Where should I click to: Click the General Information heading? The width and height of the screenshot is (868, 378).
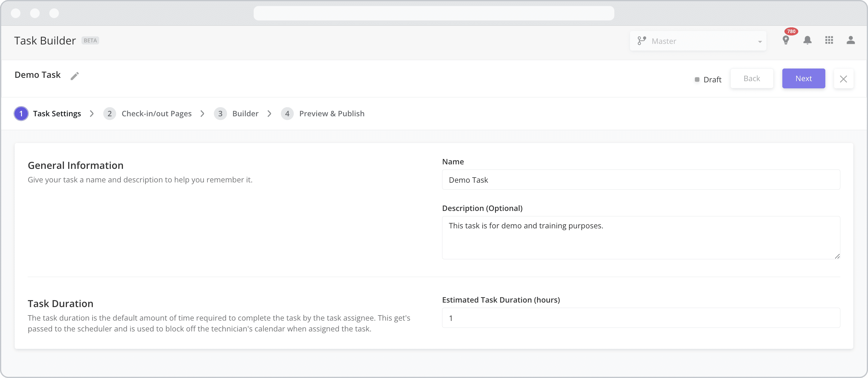(x=75, y=166)
